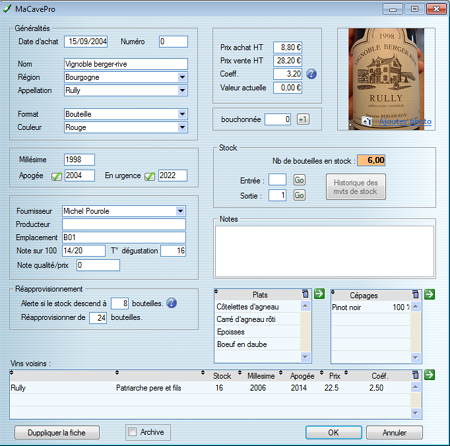Expand the Couleur dropdown
The height and width of the screenshot is (446, 450).
182,127
